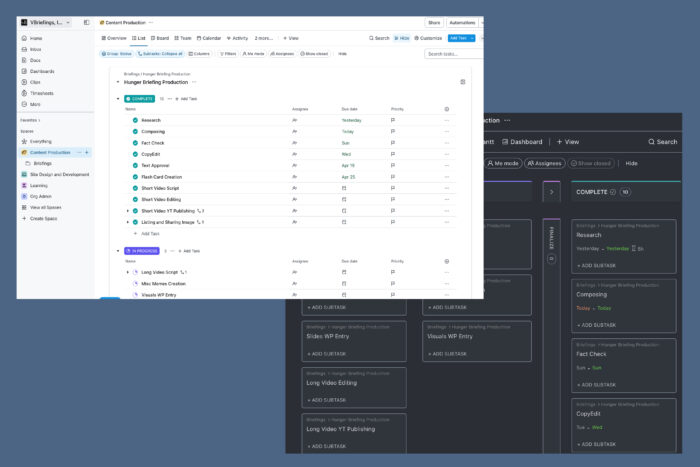Screen dimensions: 700x467
Task: Switch to the Board tab
Action: [x=160, y=38]
